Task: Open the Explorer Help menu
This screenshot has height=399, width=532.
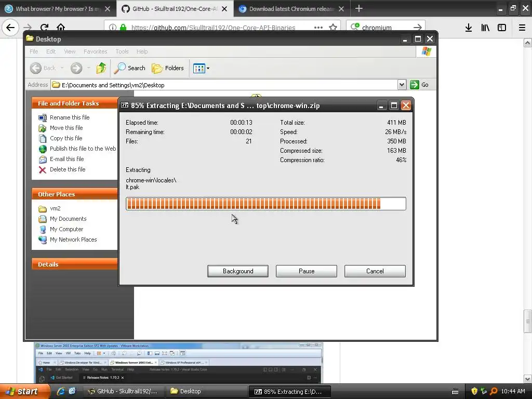Action: tap(142, 51)
